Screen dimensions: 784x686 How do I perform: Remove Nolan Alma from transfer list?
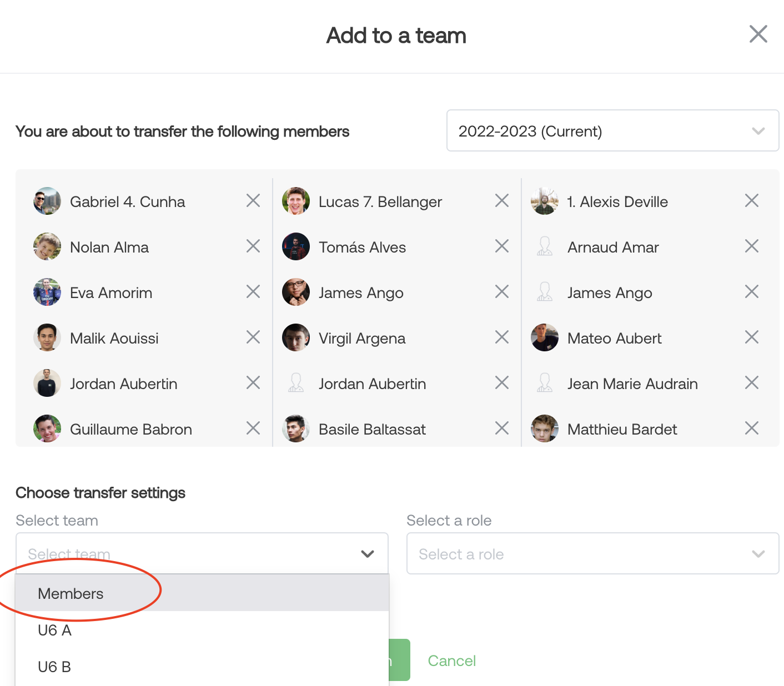[253, 246]
